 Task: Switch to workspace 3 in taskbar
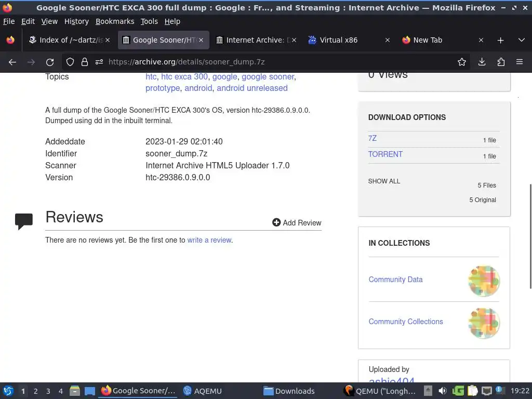pos(48,391)
